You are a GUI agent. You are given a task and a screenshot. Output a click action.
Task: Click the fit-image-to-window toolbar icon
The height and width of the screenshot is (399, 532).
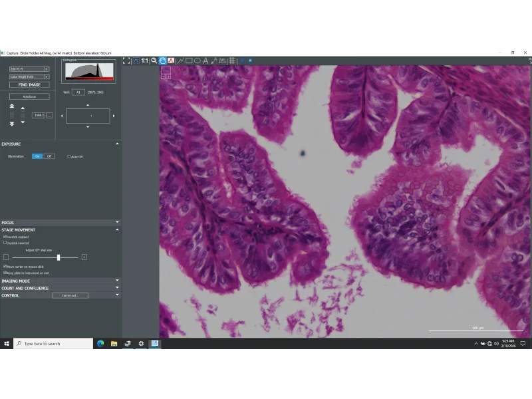(x=136, y=61)
